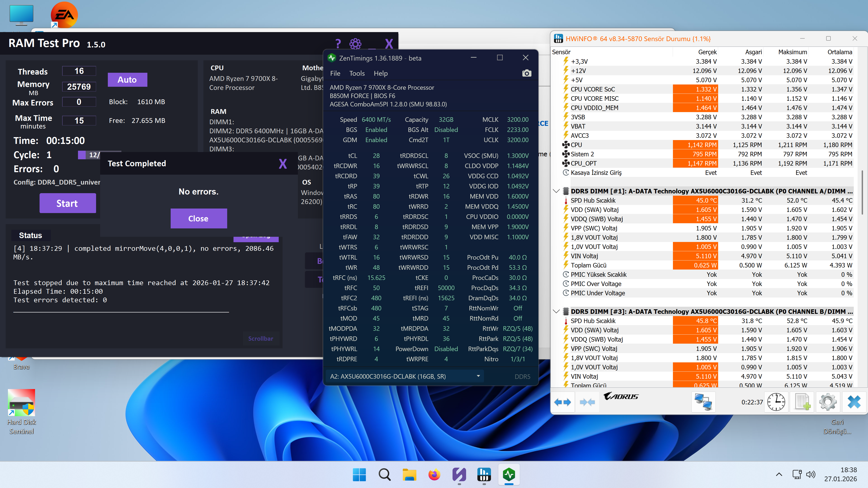
Task: Select the "CPU_OPT" fan sensor row
Action: click(x=702, y=163)
